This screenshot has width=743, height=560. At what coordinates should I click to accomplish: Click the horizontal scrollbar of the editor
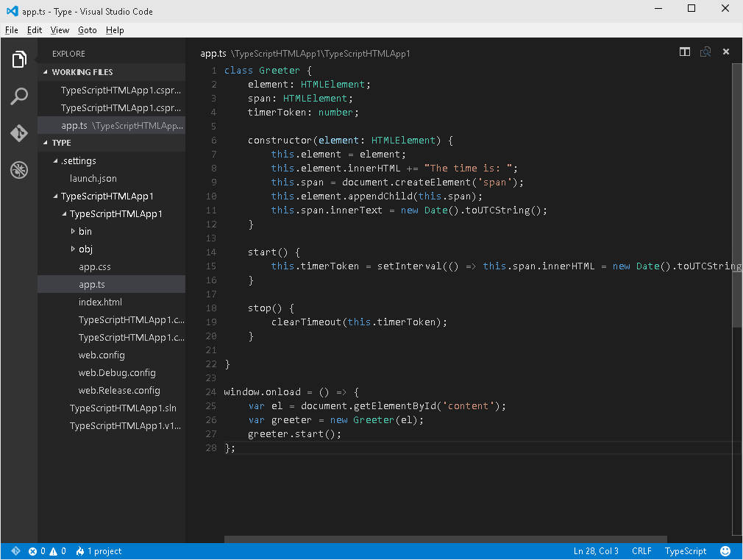[445, 539]
